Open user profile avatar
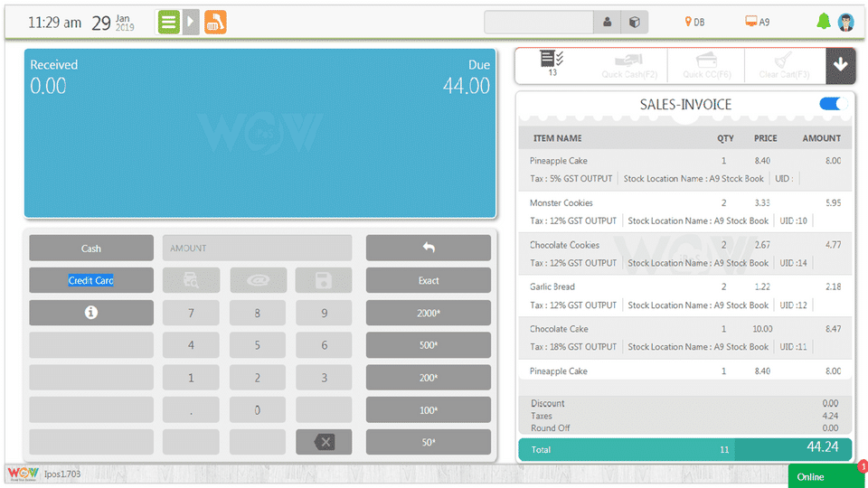Image resolution: width=868 pixels, height=488 pixels. (x=846, y=22)
